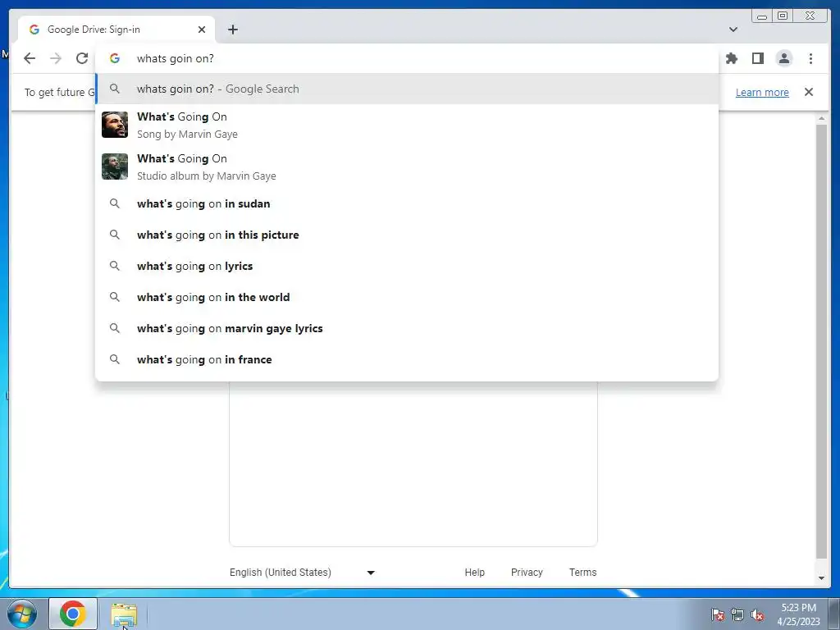840x630 pixels.
Task: Pick suggestion 'what's going on in this picture'
Action: click(407, 235)
